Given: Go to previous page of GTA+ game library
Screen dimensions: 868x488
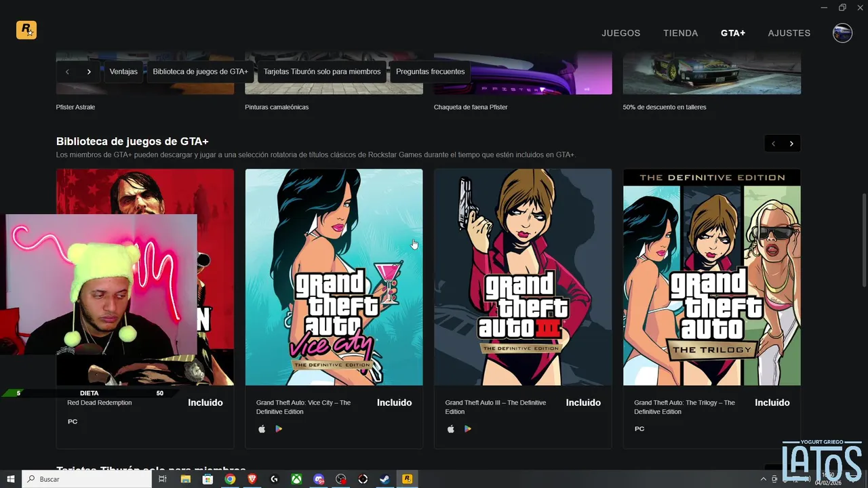Looking at the screenshot, I should (x=773, y=144).
